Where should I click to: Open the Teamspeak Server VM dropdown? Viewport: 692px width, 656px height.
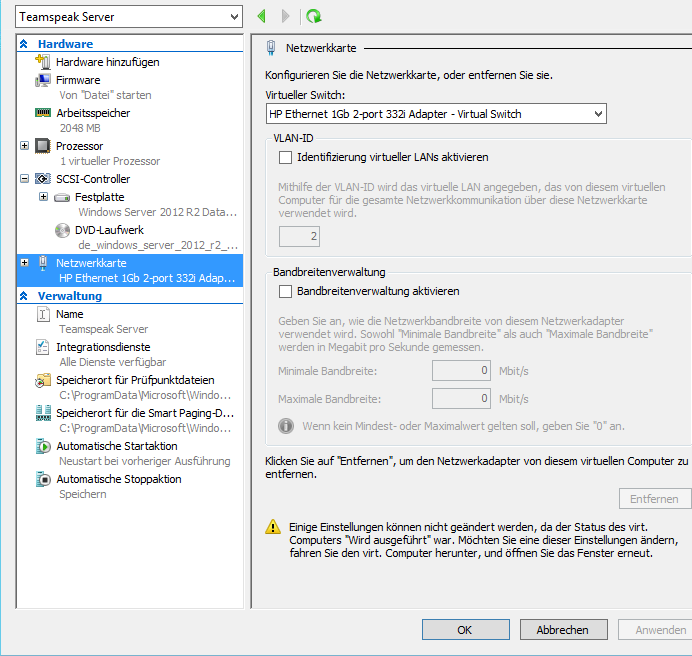pyautogui.click(x=129, y=17)
